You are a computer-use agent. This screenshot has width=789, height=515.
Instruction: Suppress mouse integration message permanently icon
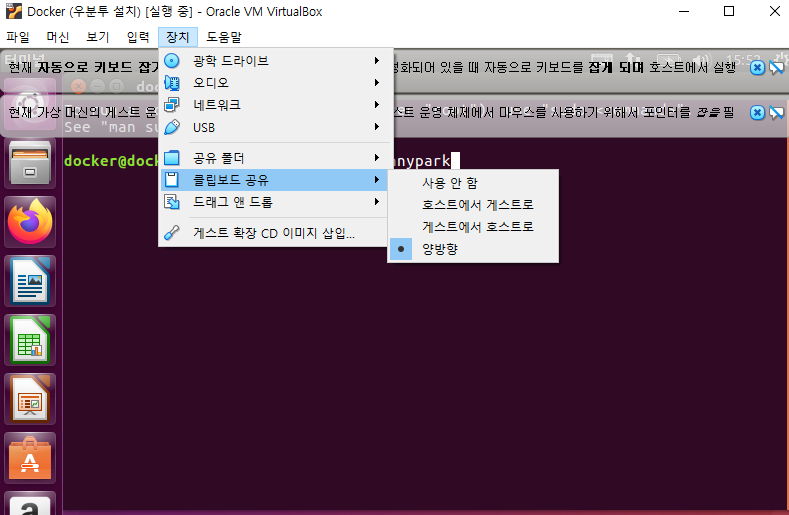777,112
